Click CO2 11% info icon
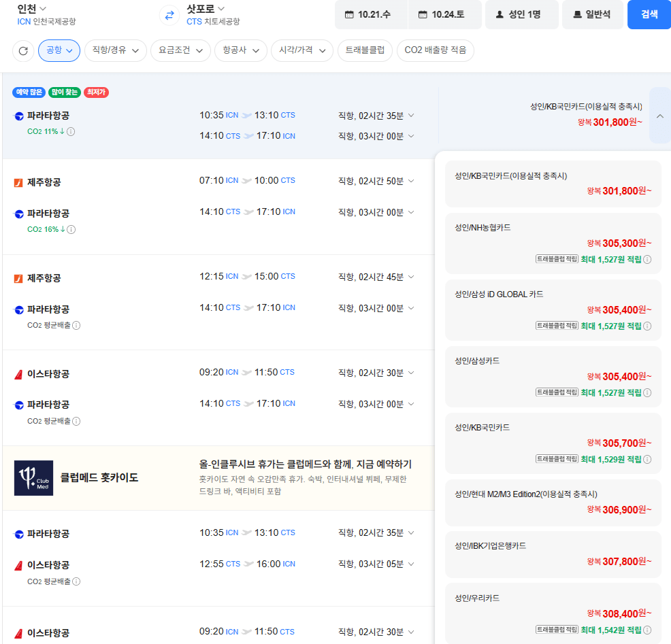 [71, 132]
